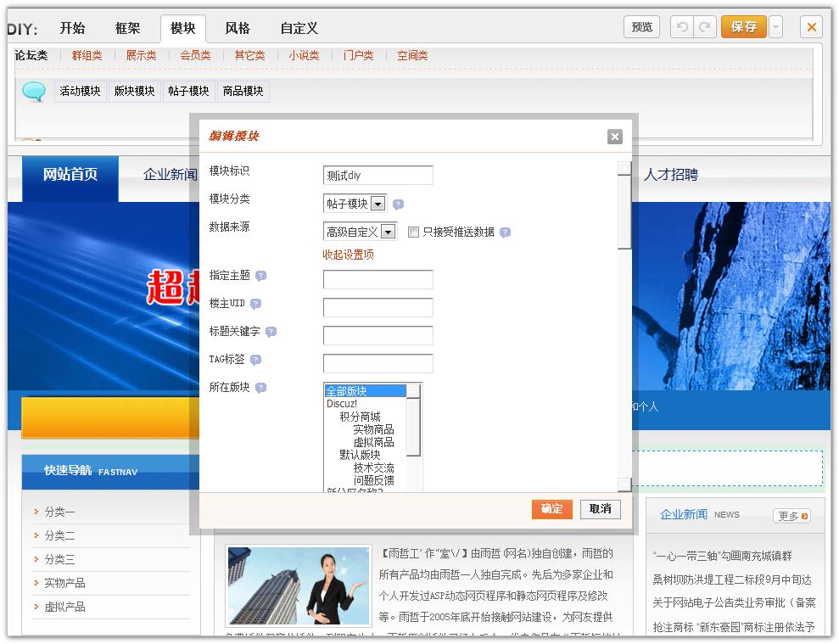Click help icon beside 楼主UID label
The image size is (839, 644).
click(x=255, y=304)
